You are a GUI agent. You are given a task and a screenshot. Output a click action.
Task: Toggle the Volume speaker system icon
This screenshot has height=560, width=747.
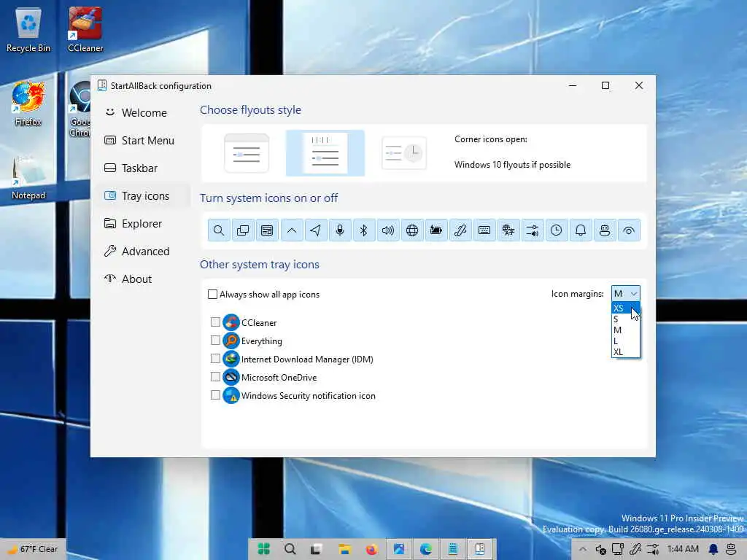coord(388,230)
